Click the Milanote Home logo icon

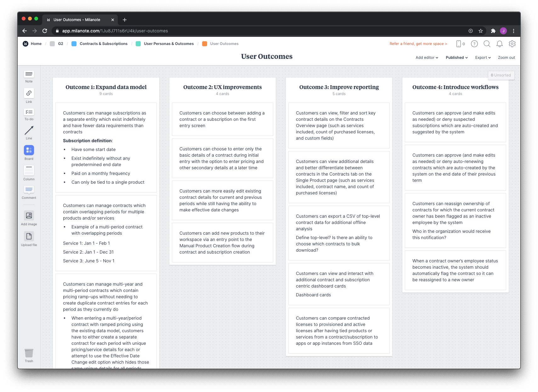pos(25,44)
